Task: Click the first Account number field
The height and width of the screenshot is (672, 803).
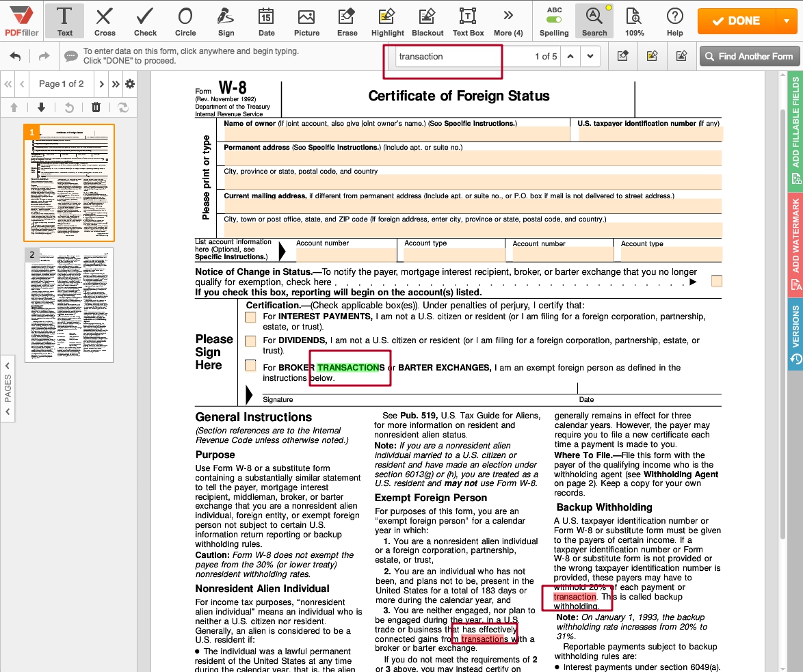Action: tap(346, 255)
